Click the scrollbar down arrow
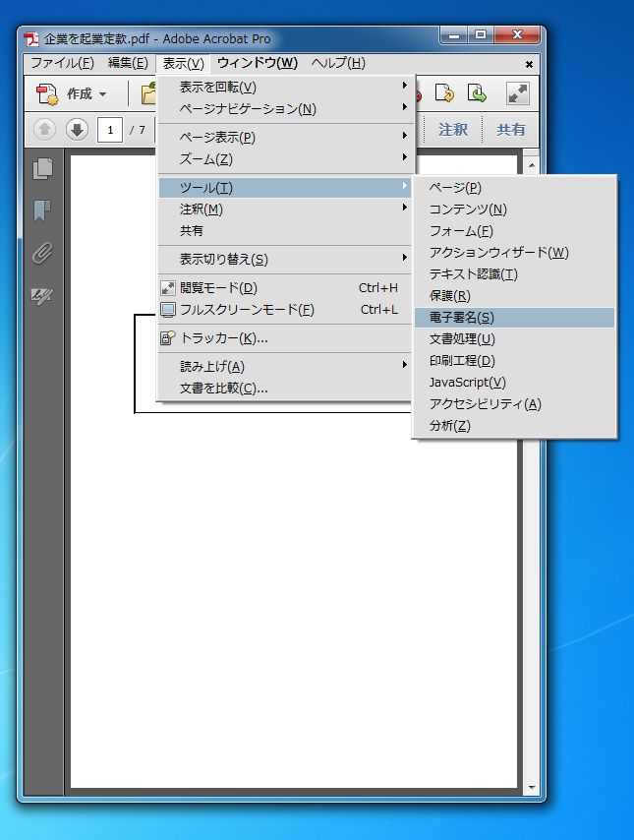This screenshot has width=634, height=840. pos(532,788)
